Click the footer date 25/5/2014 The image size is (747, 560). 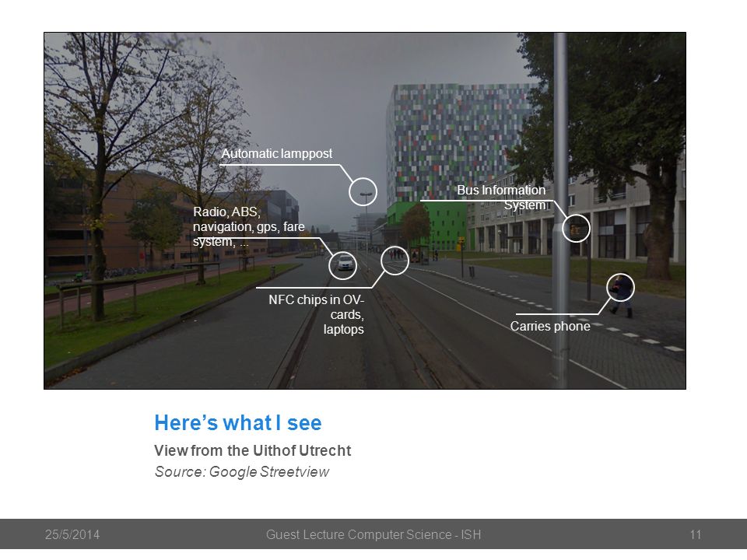72,535
